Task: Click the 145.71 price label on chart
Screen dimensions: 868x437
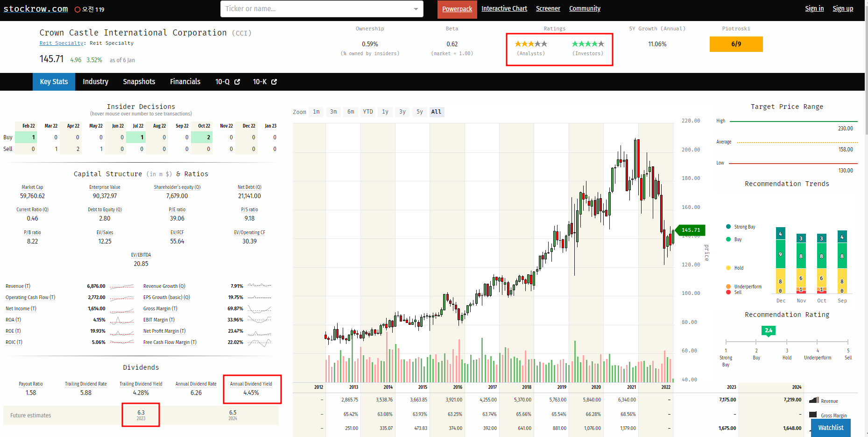Action: click(691, 230)
